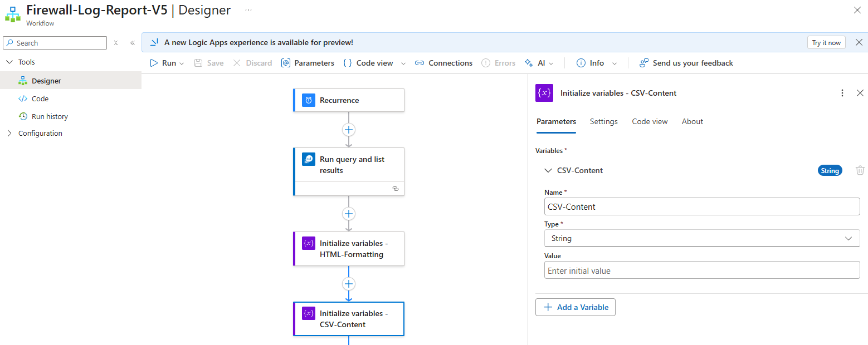
Task: Expand the Configuration tree section
Action: click(x=9, y=133)
